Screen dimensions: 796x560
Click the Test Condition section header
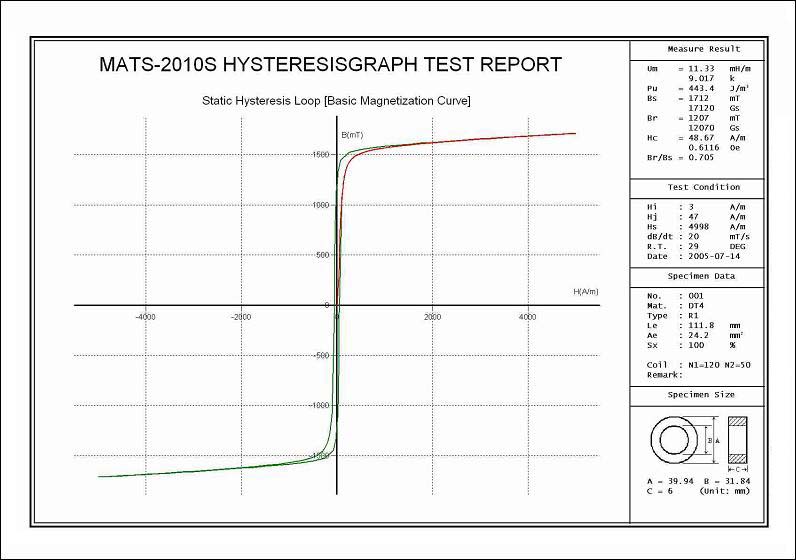[703, 187]
